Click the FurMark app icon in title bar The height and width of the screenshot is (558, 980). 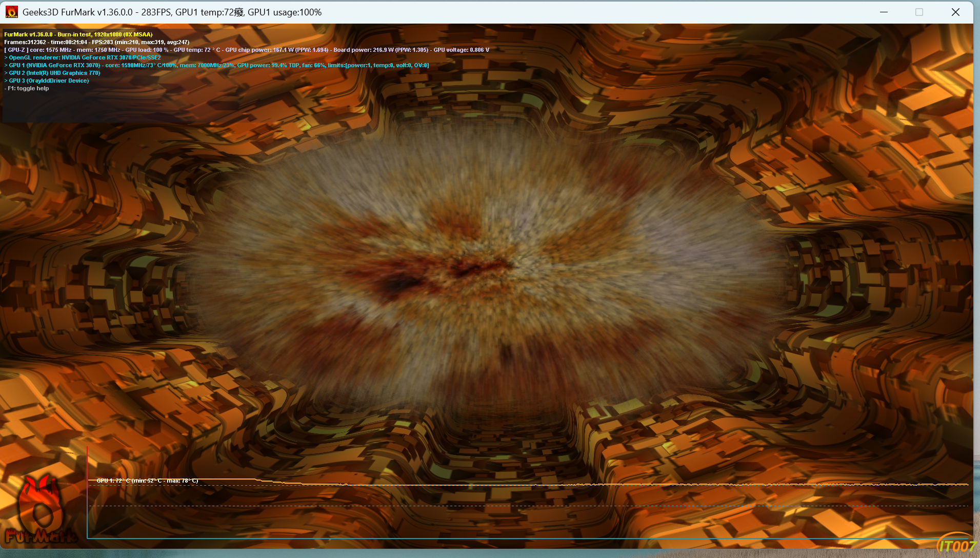11,12
